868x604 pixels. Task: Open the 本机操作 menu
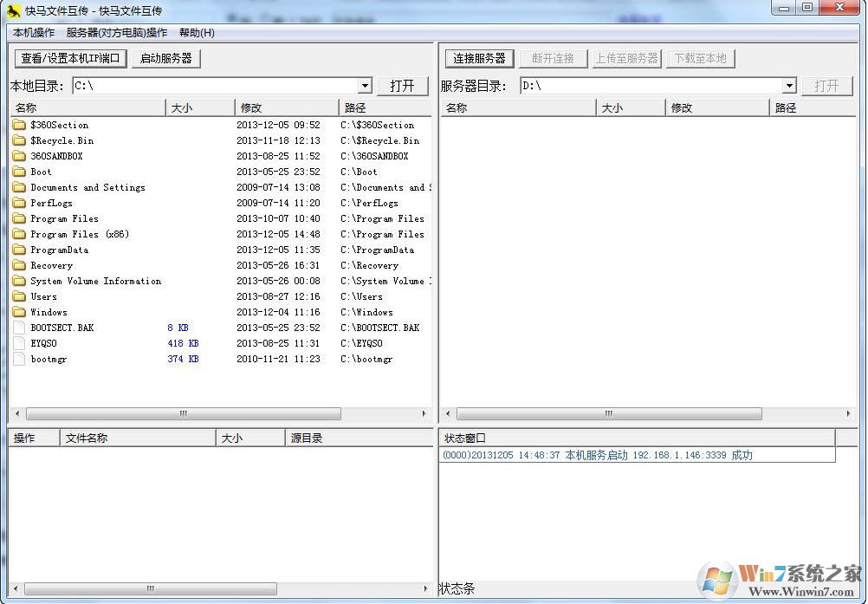(34, 33)
